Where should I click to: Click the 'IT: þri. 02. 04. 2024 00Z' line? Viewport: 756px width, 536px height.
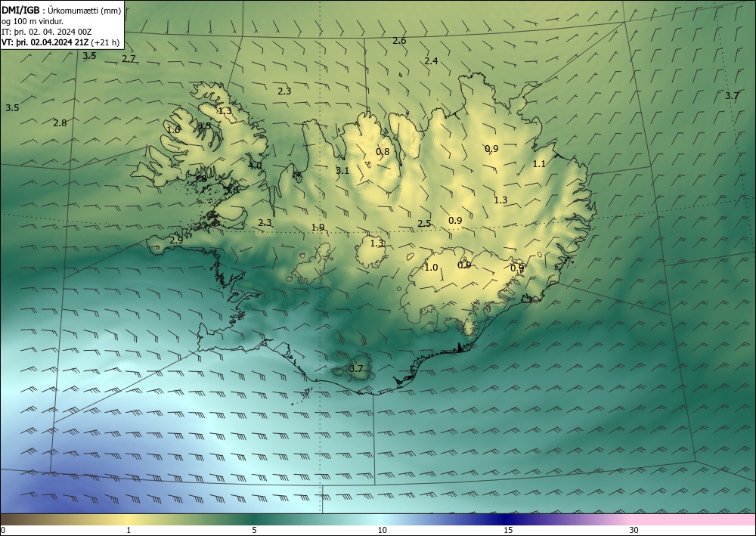pyautogui.click(x=46, y=32)
